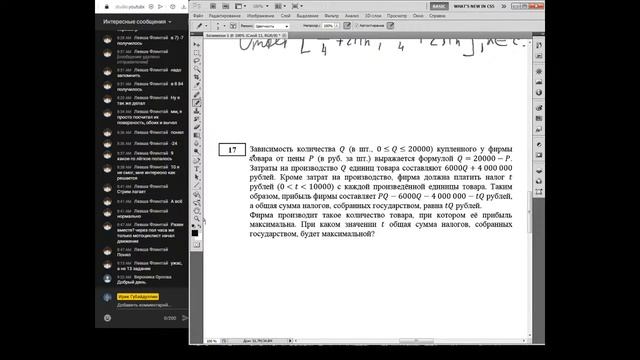Viewport: 640px width, 360px height.
Task: Select the Dodge tool
Action: pos(197,152)
